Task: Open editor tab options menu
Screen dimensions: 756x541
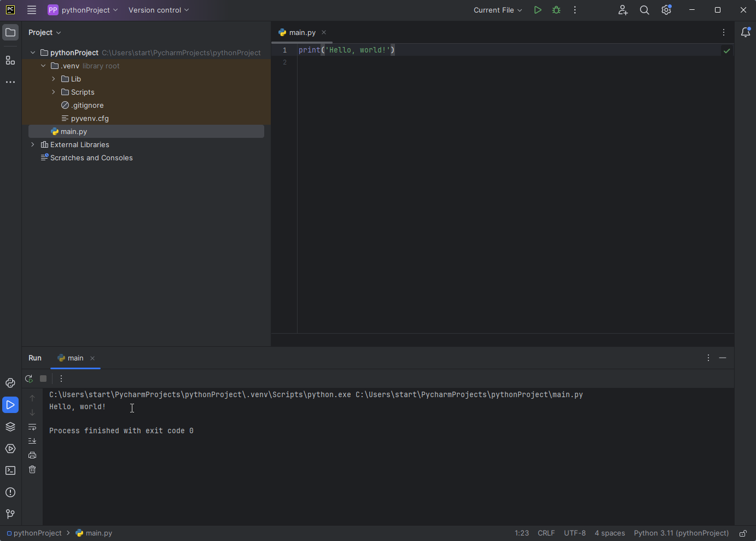Action: tap(724, 32)
